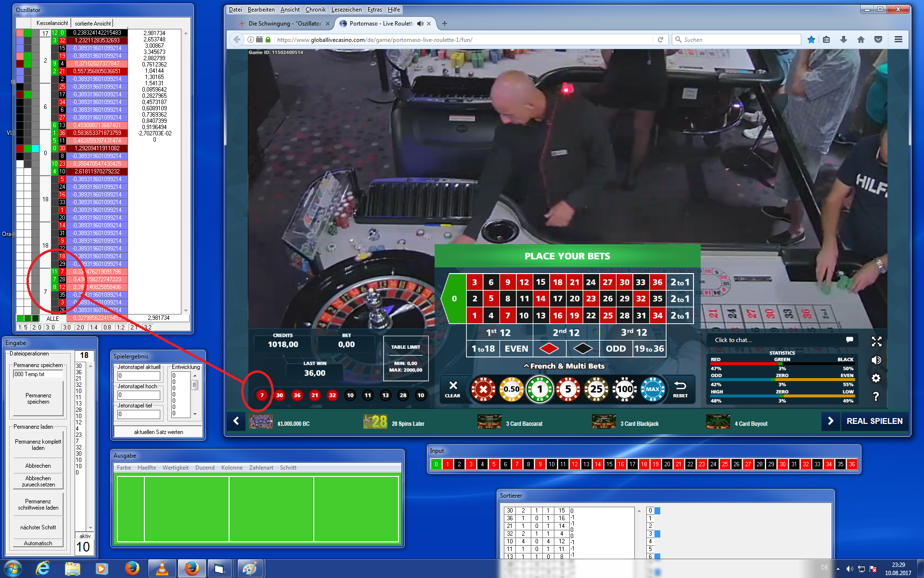This screenshot has width=924, height=578.
Task: Show next games in carousel
Action: coord(831,421)
